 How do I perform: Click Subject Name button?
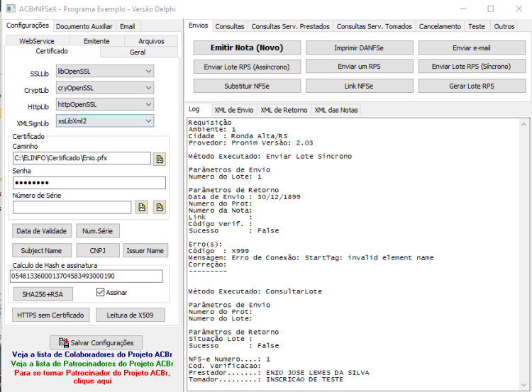coord(42,250)
